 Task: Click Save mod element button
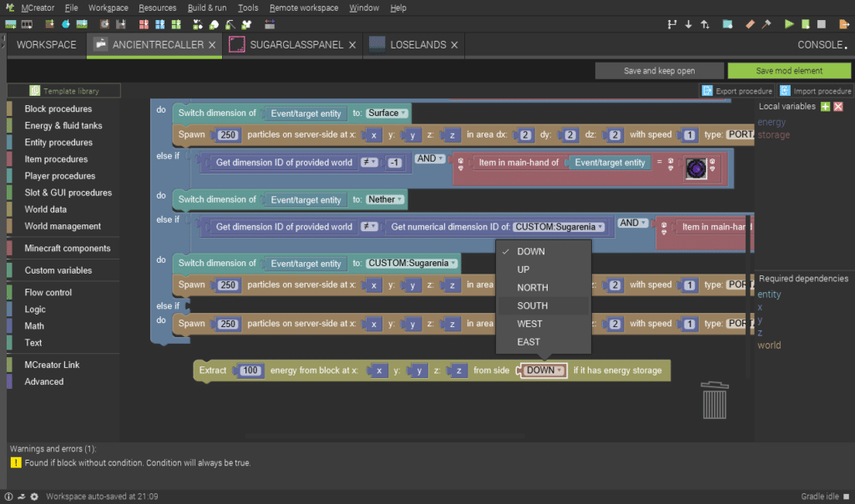(x=789, y=71)
